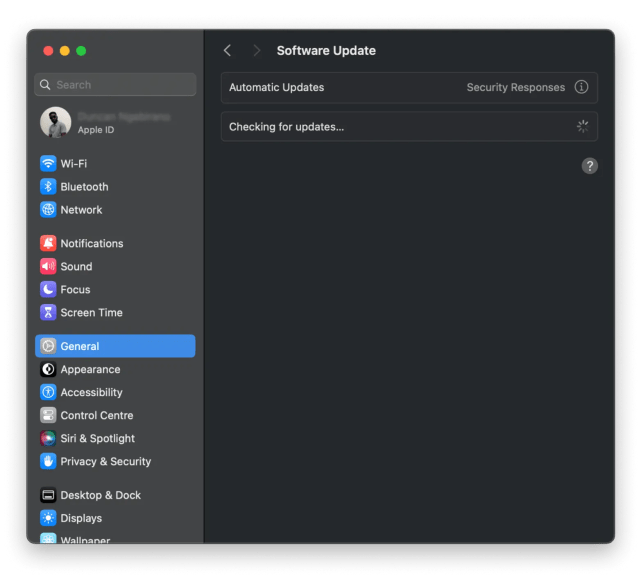Close the window with red button
The height and width of the screenshot is (582, 639).
(48, 51)
